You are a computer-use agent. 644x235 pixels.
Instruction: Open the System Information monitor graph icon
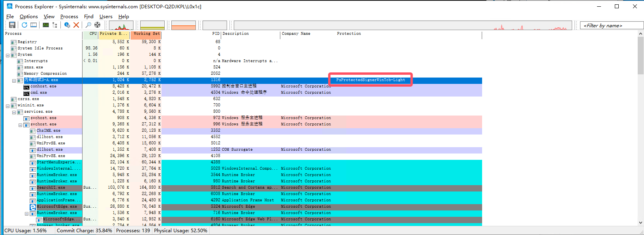pyautogui.click(x=46, y=25)
